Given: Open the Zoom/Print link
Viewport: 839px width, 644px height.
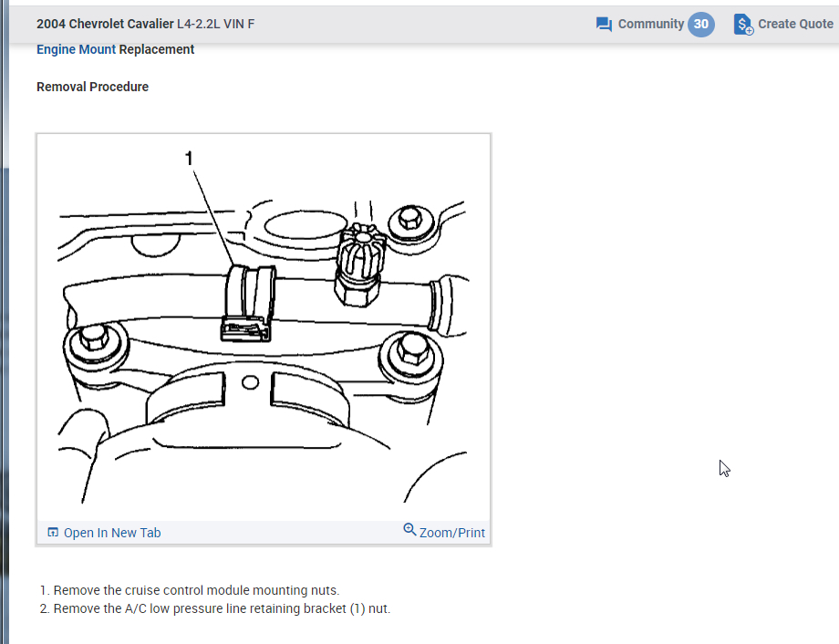Looking at the screenshot, I should [452, 533].
